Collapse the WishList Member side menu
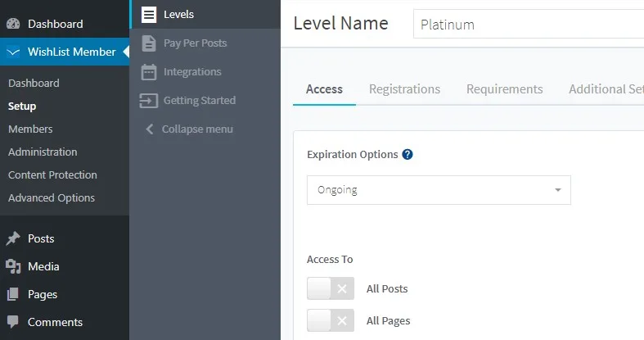 (188, 129)
